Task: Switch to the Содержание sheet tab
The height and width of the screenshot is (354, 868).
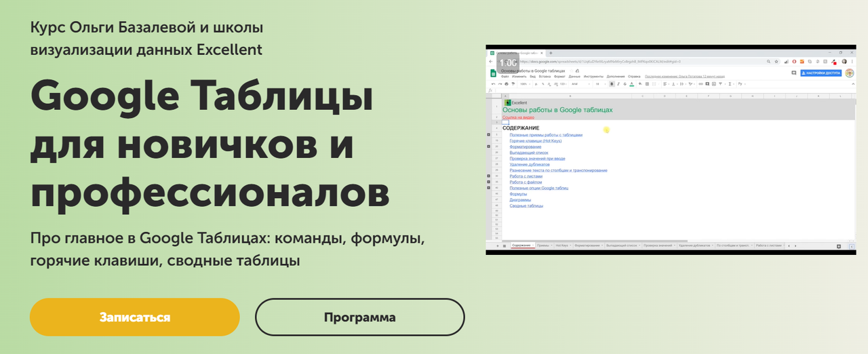Action: pos(524,245)
